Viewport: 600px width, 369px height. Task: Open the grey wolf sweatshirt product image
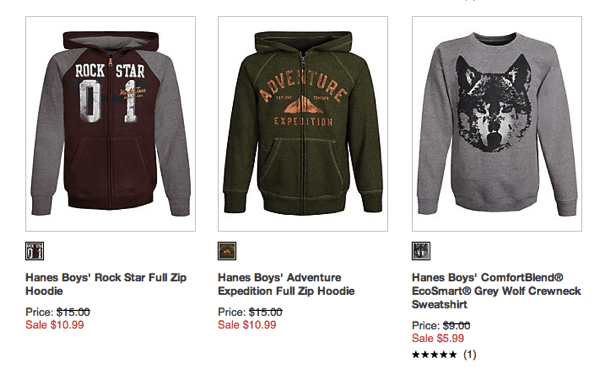point(497,124)
